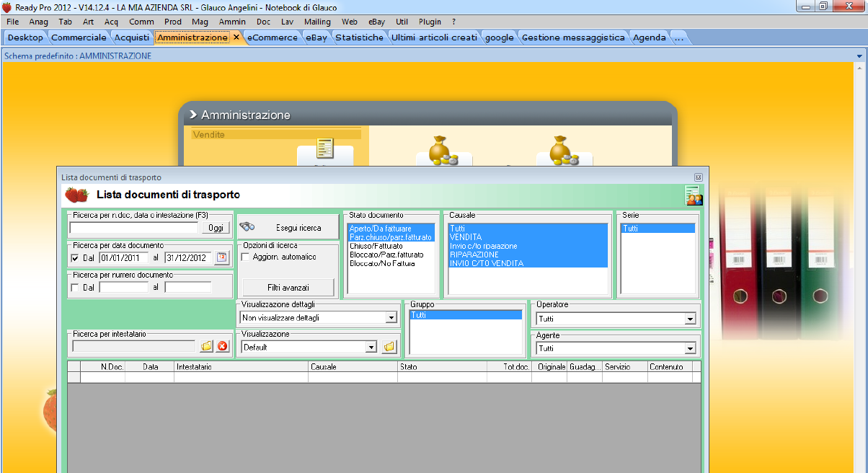Viewport: 868px width, 473px height.
Task: Open the Operatore dropdown list
Action: click(690, 319)
